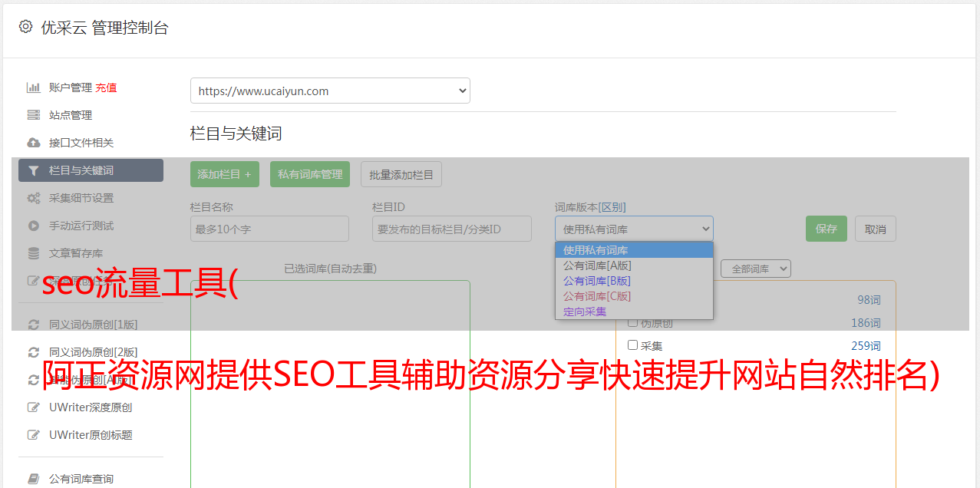Click the 批量添加栏目 button

tap(401, 174)
